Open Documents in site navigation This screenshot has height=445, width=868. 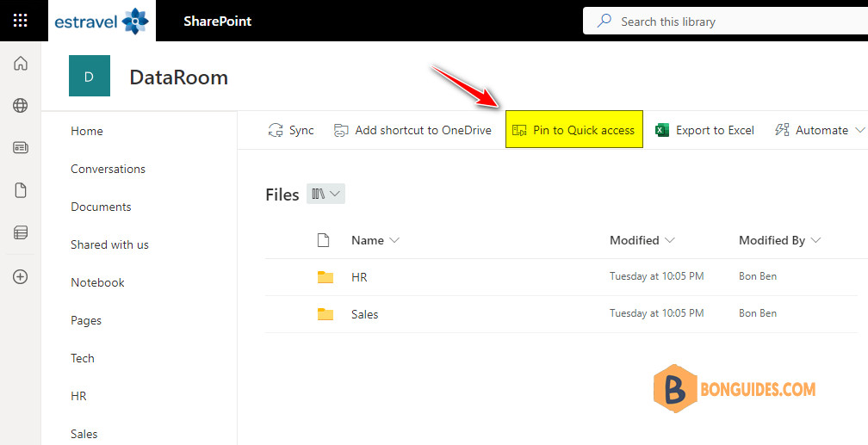pyautogui.click(x=101, y=207)
